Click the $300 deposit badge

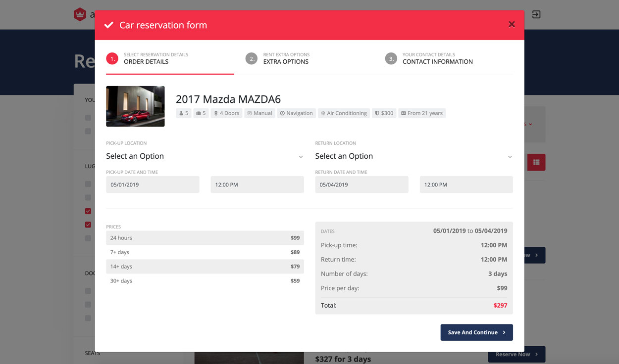pos(384,113)
